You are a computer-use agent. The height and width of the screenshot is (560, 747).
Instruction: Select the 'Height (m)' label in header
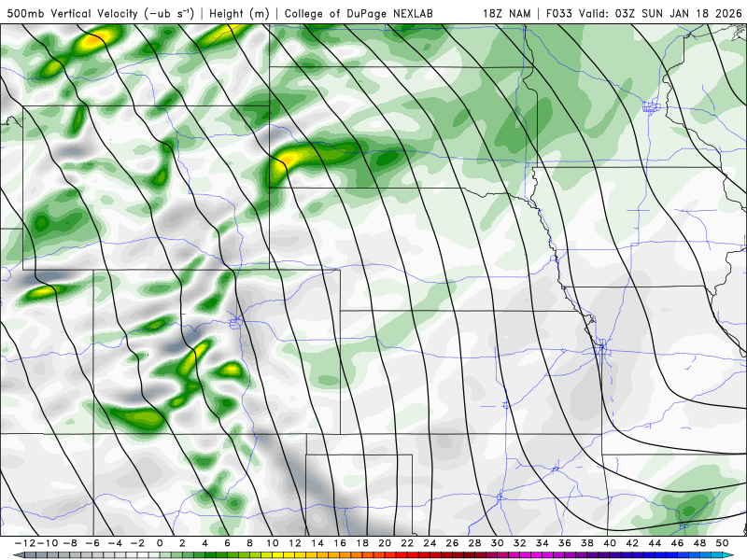pyautogui.click(x=240, y=14)
